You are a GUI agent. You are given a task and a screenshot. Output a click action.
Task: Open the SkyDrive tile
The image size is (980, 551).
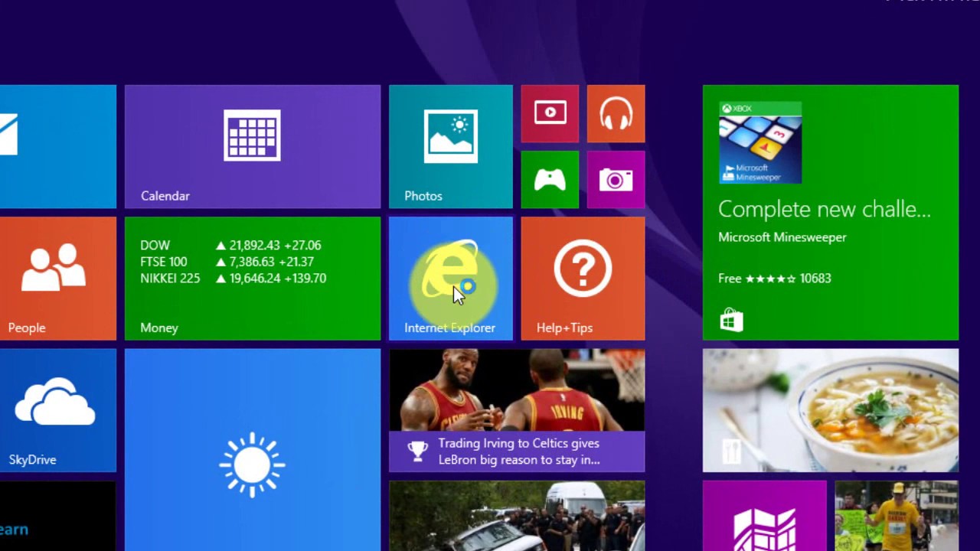click(58, 410)
